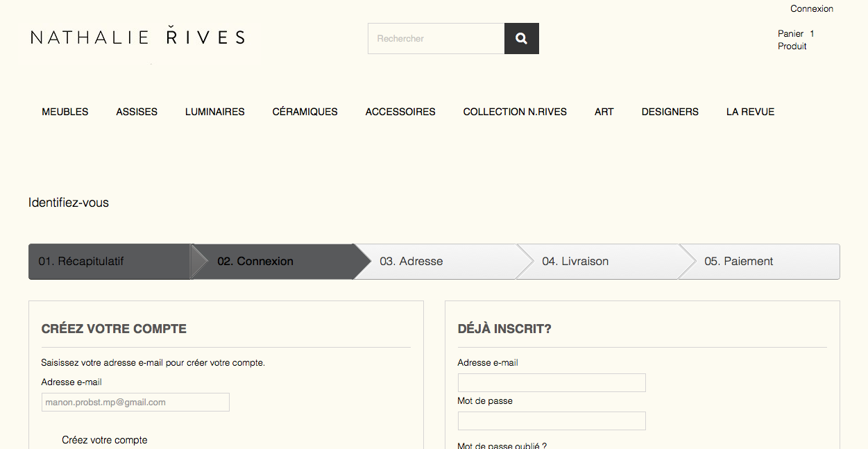Viewport: 868px width, 449px height.
Task: Click the Identifiez-vous heading
Action: click(69, 203)
